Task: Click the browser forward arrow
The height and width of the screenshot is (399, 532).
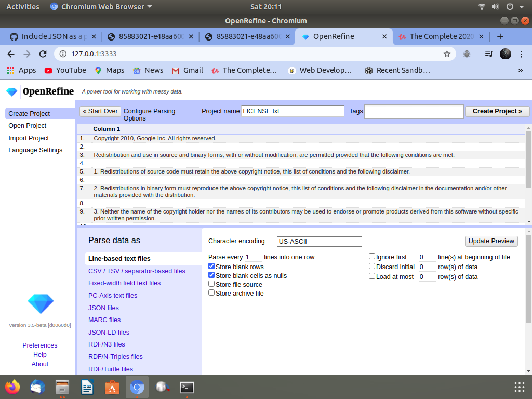Action: pyautogui.click(x=27, y=54)
